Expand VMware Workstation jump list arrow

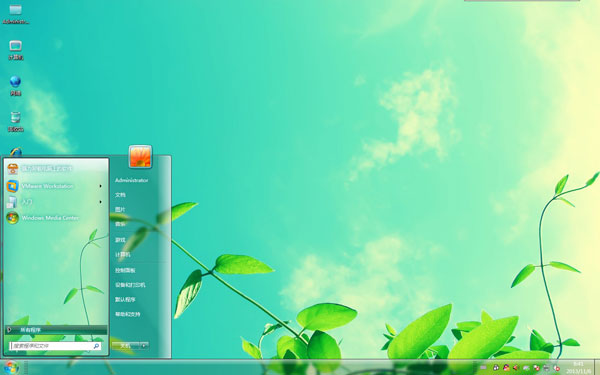click(101, 186)
